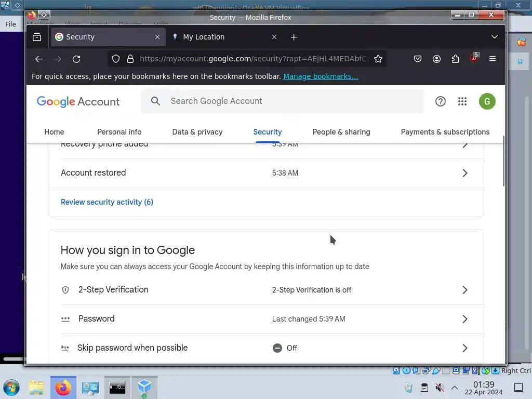Open Firefox hamburger application menu
The height and width of the screenshot is (399, 532).
pyautogui.click(x=493, y=59)
